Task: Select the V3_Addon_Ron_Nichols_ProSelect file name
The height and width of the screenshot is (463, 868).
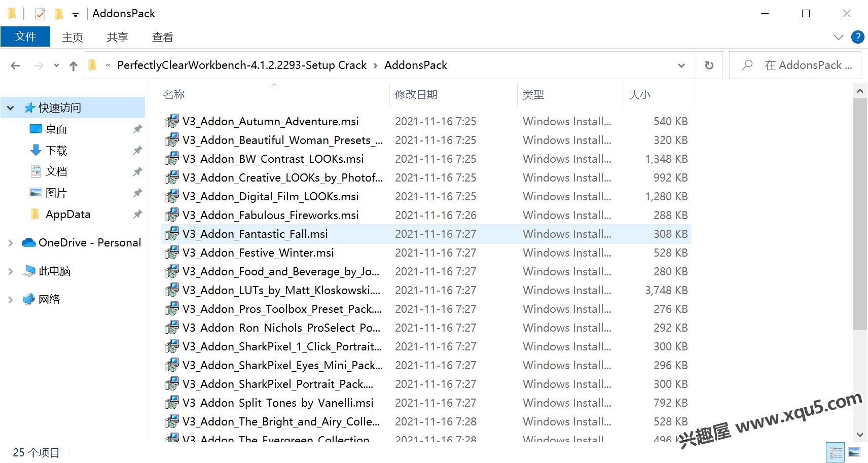Action: click(281, 328)
